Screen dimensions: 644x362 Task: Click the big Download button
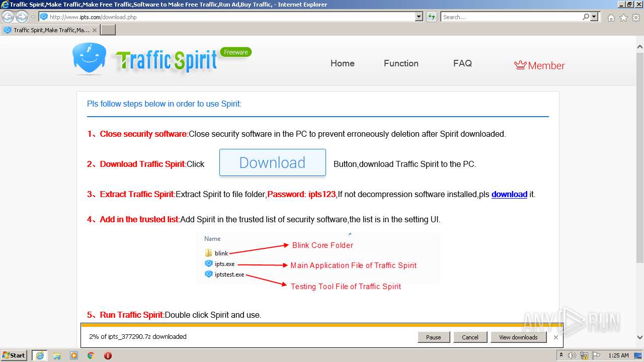(273, 162)
